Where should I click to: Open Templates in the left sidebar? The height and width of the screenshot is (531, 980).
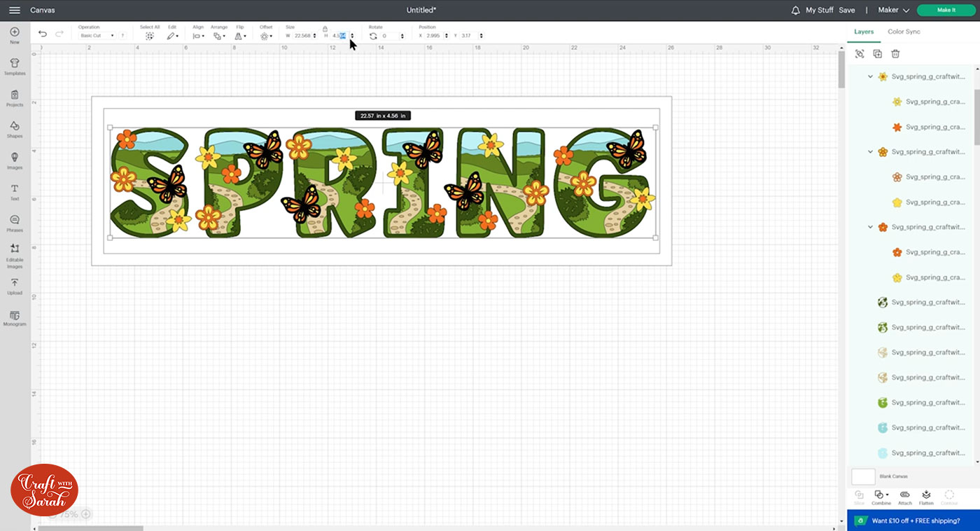[15, 67]
